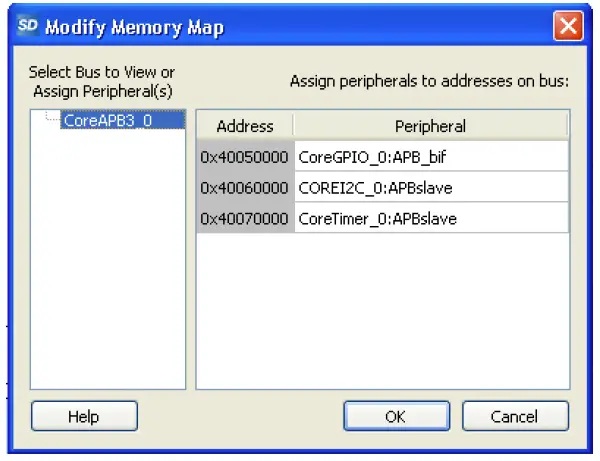Open CoreGPIO_0:APB_bif peripheral dropdown
Viewport: 600px width, 461px height.
(431, 157)
